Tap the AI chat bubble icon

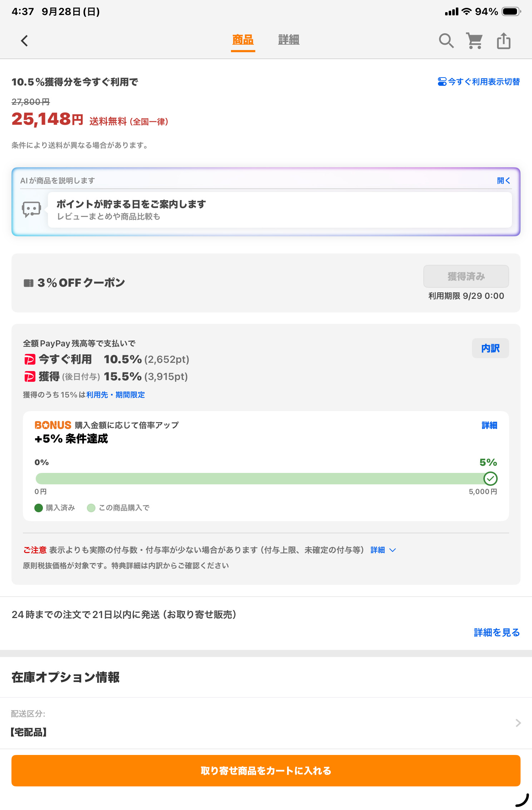coord(31,209)
